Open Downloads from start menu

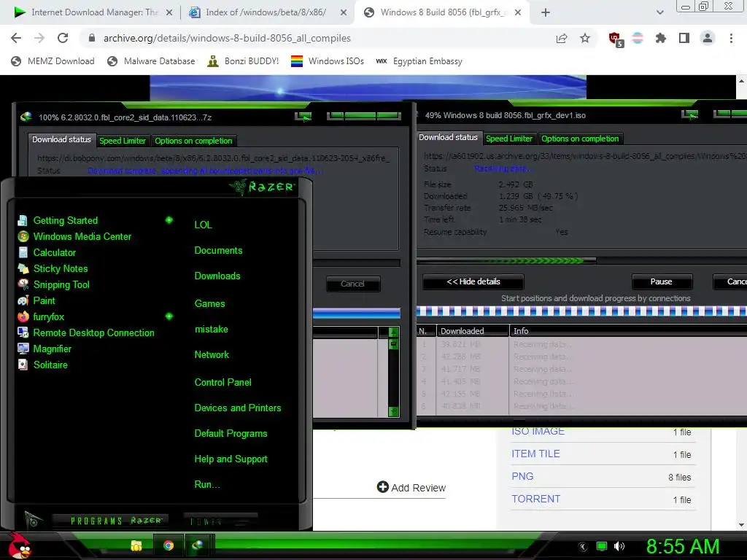(x=217, y=276)
